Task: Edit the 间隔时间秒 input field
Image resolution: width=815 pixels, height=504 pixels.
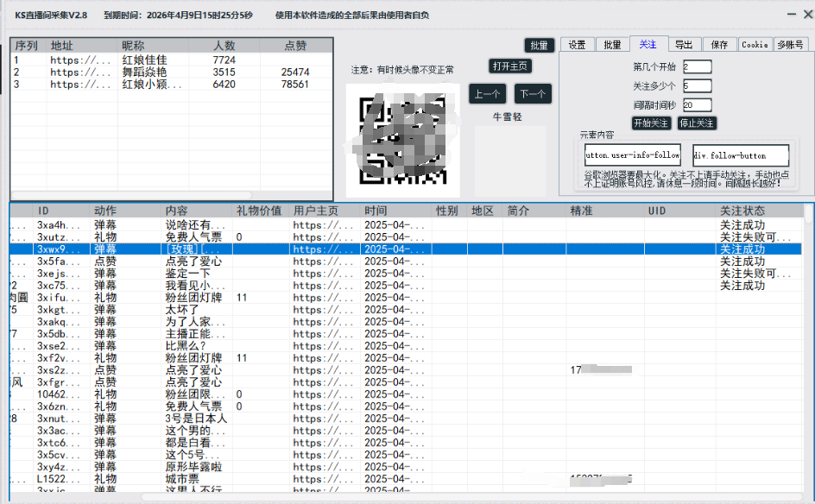Action: point(697,104)
